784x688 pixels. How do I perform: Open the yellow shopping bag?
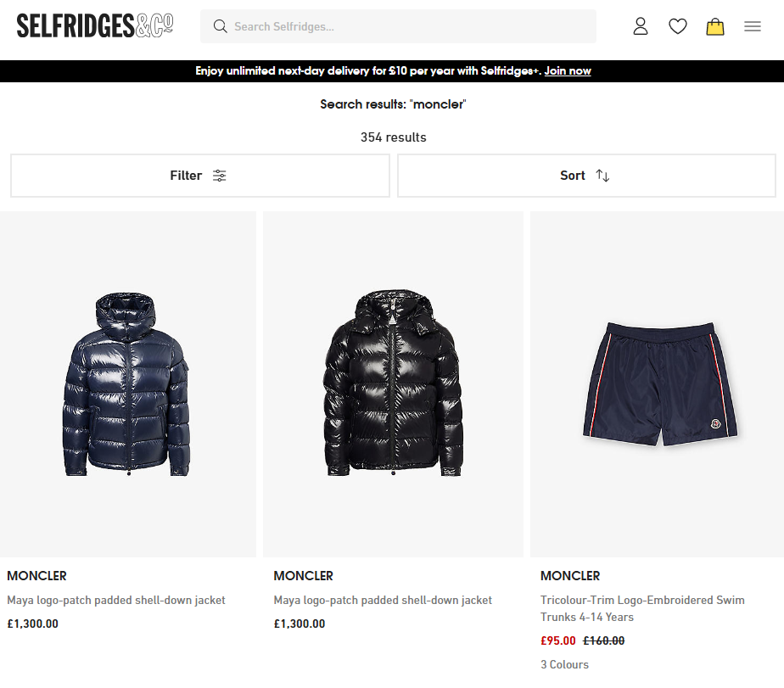[715, 26]
